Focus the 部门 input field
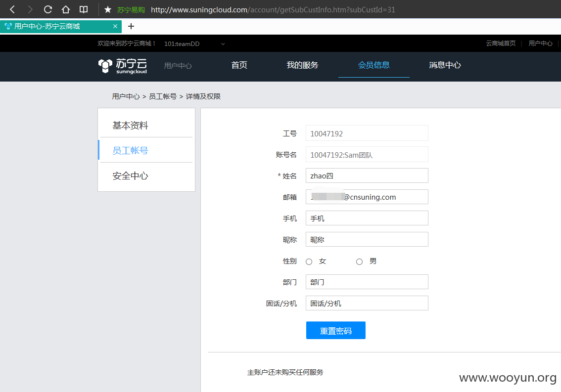The width and height of the screenshot is (561, 392). pyautogui.click(x=367, y=282)
